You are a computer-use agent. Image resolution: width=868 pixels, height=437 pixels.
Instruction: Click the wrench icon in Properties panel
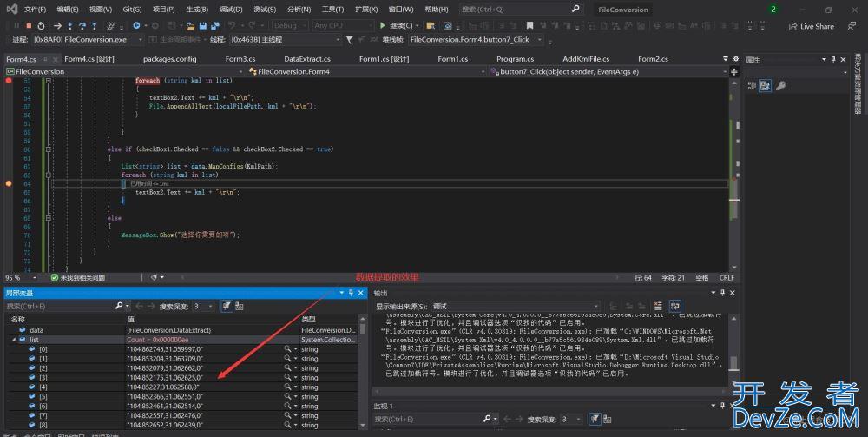[x=780, y=86]
